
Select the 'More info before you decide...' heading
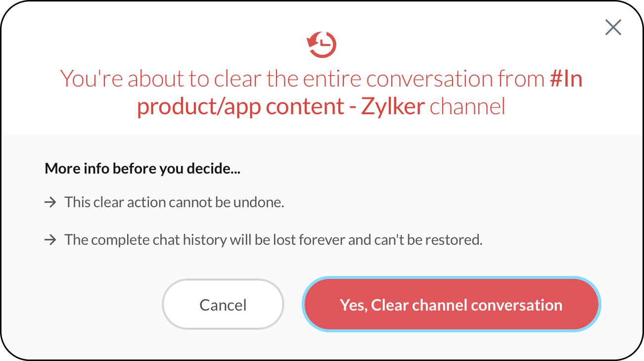[x=143, y=169]
